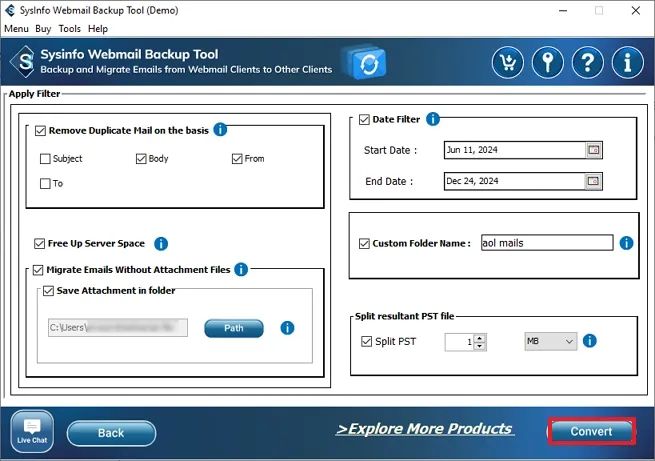
Task: Open the Tools menu
Action: [x=69, y=29]
